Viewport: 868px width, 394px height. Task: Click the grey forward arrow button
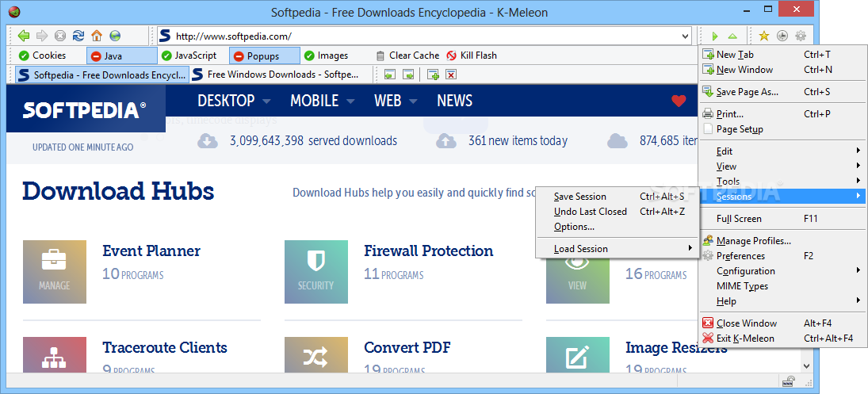[x=41, y=36]
